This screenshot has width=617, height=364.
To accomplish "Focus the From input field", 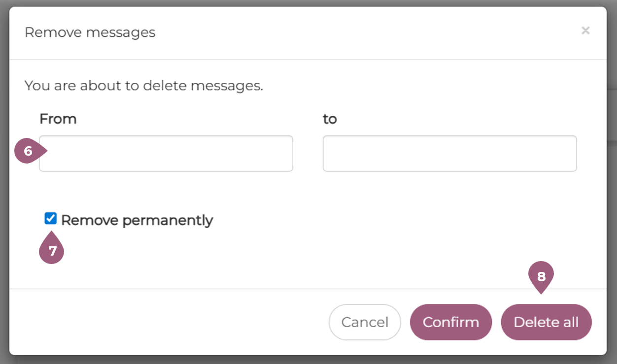I will pos(166,154).
